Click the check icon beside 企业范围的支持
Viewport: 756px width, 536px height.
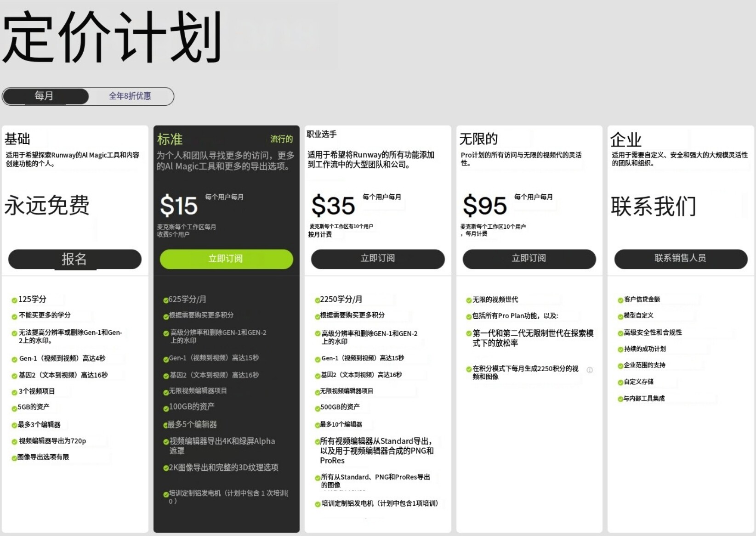click(x=620, y=366)
